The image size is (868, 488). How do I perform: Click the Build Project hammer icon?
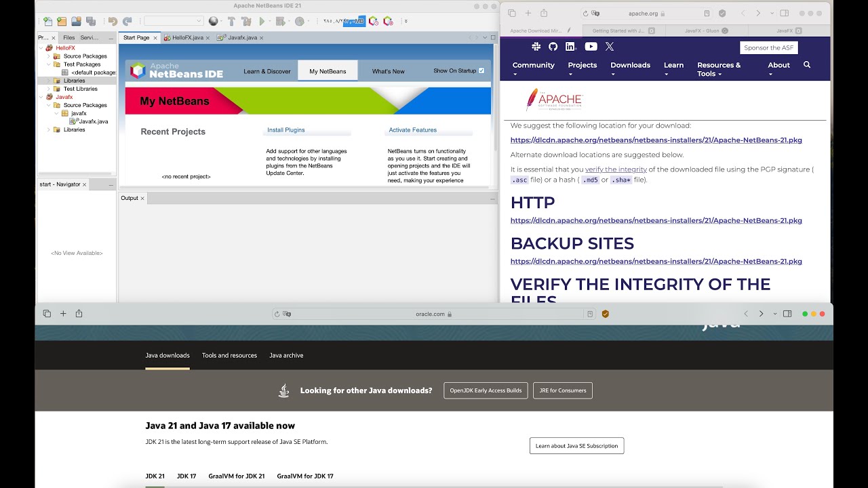pyautogui.click(x=231, y=22)
